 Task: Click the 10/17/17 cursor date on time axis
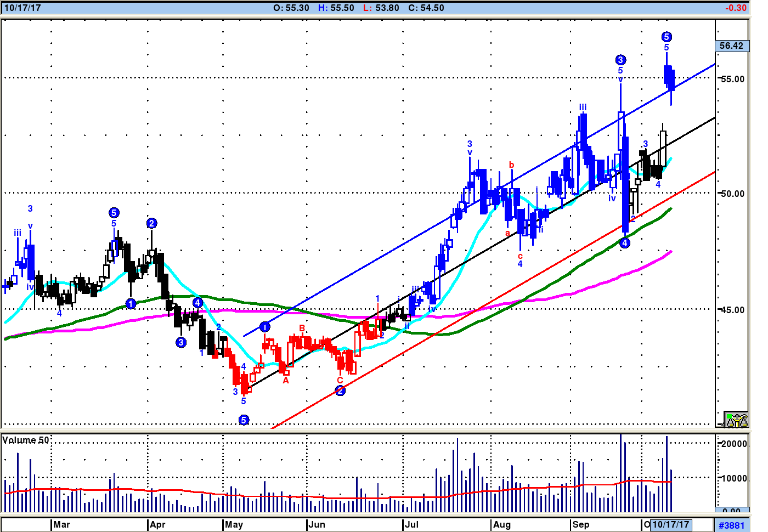pyautogui.click(x=670, y=524)
